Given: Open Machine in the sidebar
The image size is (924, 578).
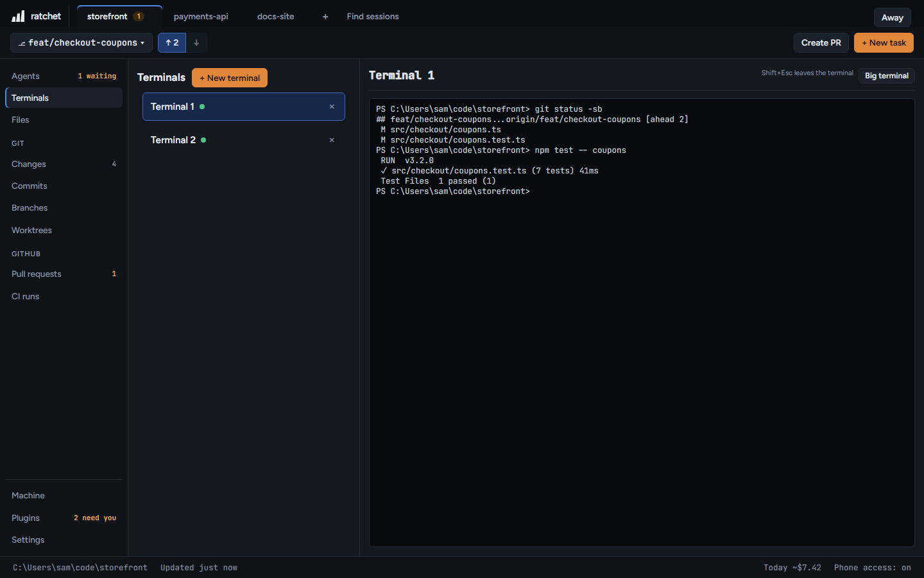Looking at the screenshot, I should pos(64,495).
